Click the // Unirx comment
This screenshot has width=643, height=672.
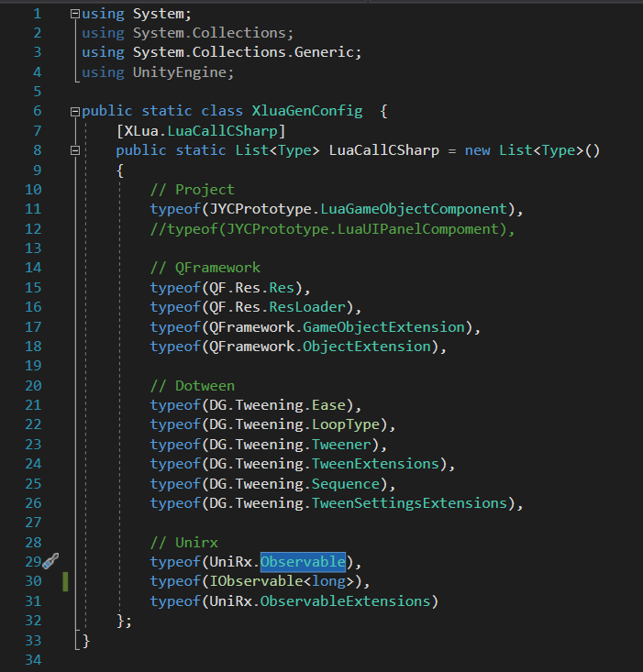[x=183, y=543]
